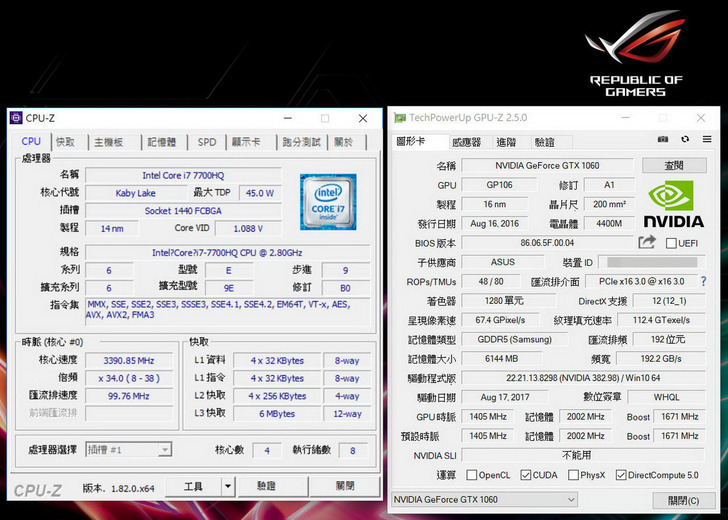
Task: Switch to the 主機板 tab in CPU-Z
Action: [108, 142]
